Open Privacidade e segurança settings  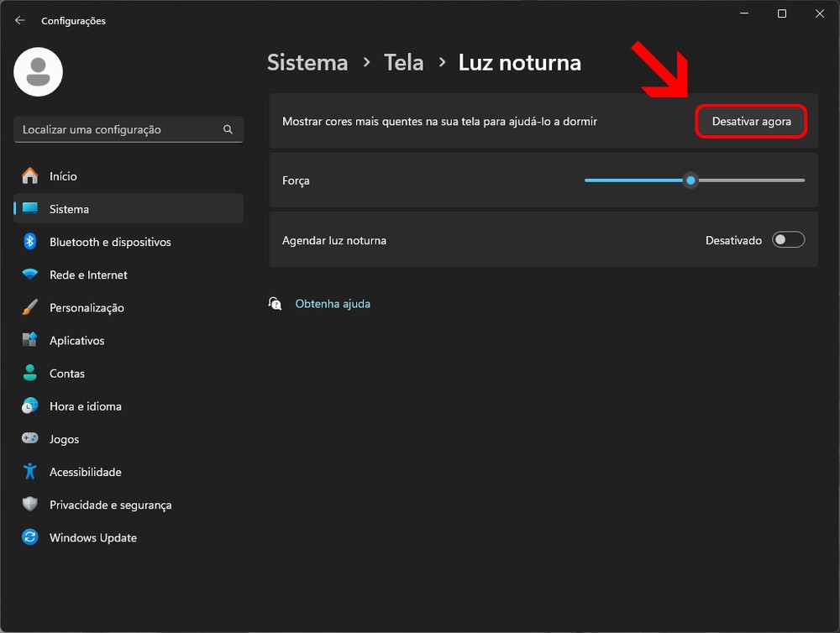(110, 505)
